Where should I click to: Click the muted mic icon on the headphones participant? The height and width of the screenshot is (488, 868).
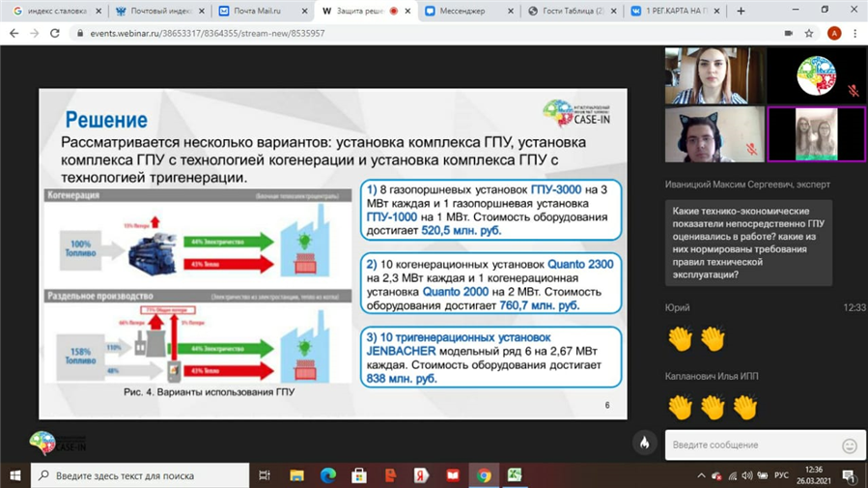[751, 149]
